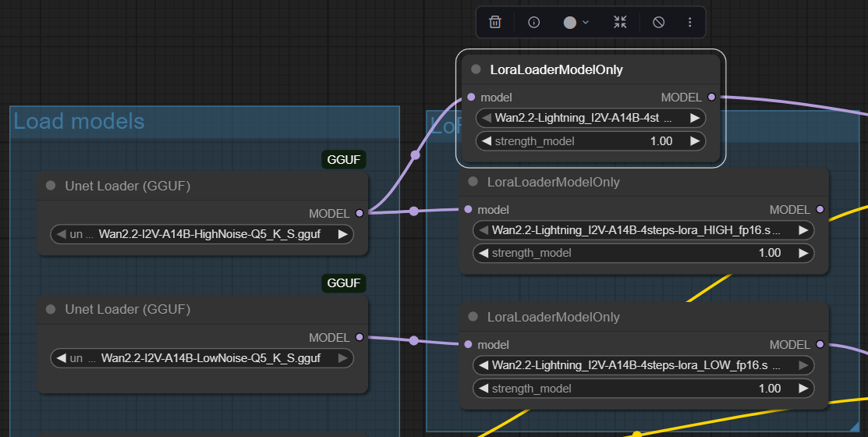Click LoRA group resize corner handle
The image size is (868, 437).
tap(854, 426)
